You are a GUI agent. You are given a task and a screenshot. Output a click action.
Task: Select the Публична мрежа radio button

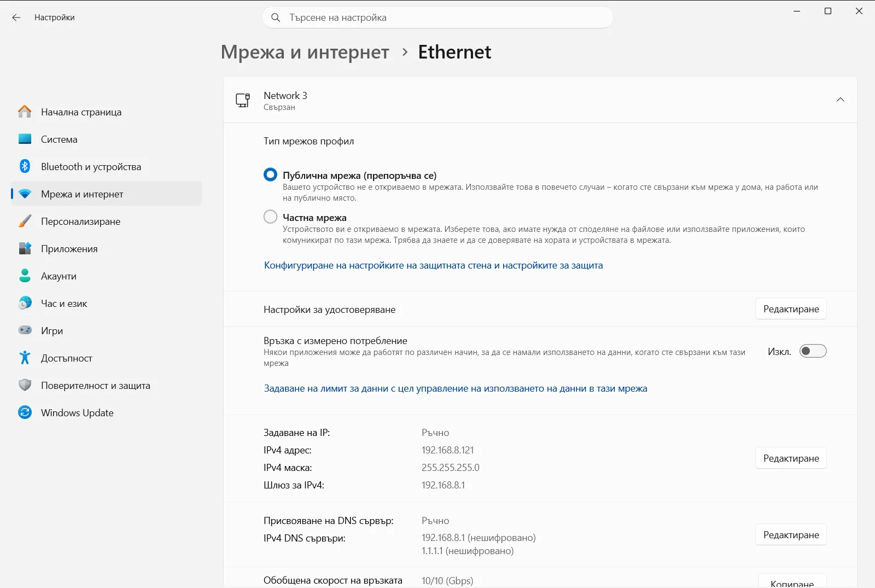[270, 174]
